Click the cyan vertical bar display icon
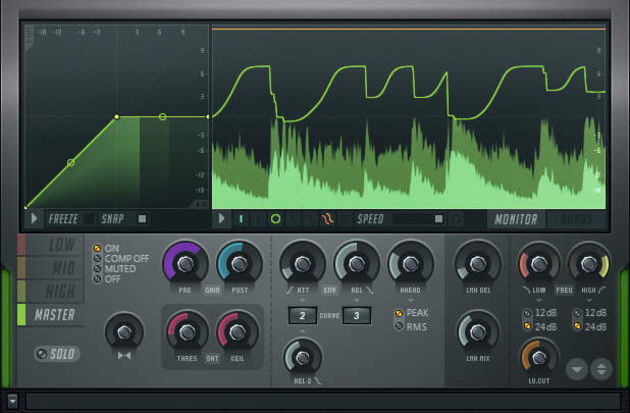Viewport: 630px width, 413px height. click(x=241, y=219)
